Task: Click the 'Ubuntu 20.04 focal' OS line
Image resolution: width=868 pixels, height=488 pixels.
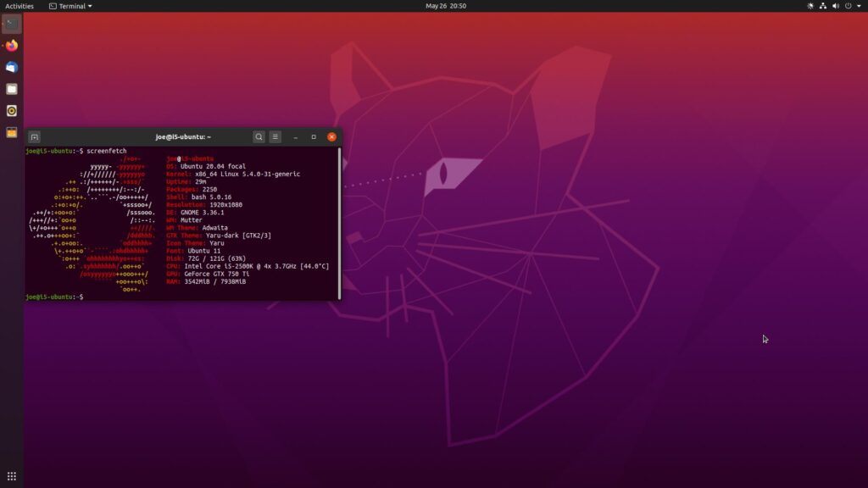Action: pos(206,166)
